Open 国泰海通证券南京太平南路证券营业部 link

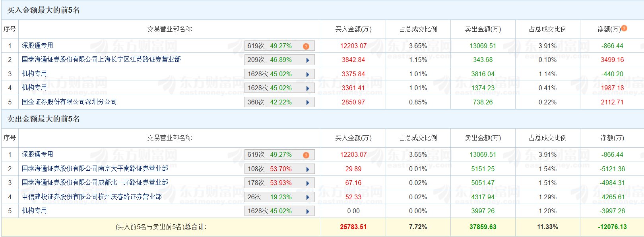click(x=95, y=169)
